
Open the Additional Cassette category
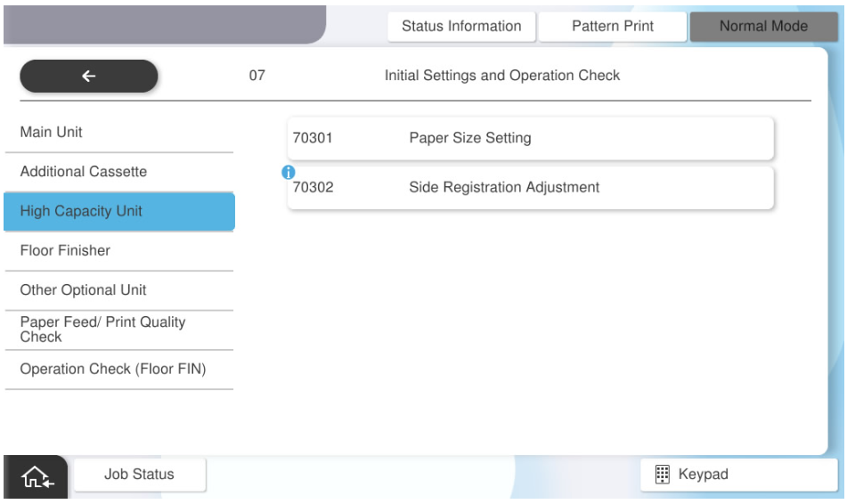point(118,172)
